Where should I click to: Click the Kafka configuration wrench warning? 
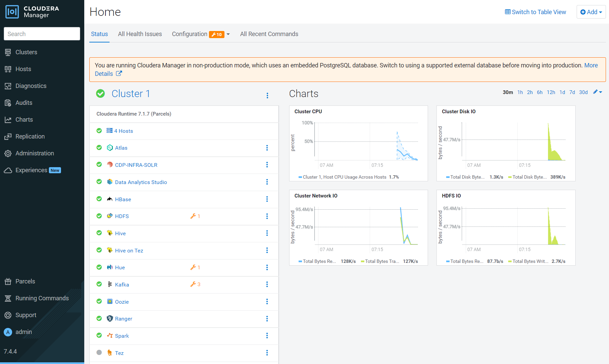[195, 284]
